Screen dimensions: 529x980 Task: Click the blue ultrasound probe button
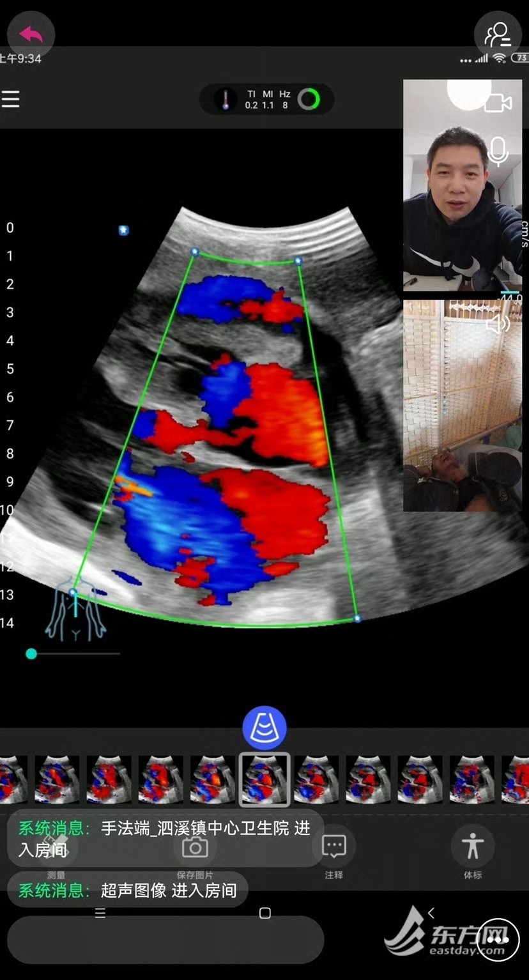264,728
